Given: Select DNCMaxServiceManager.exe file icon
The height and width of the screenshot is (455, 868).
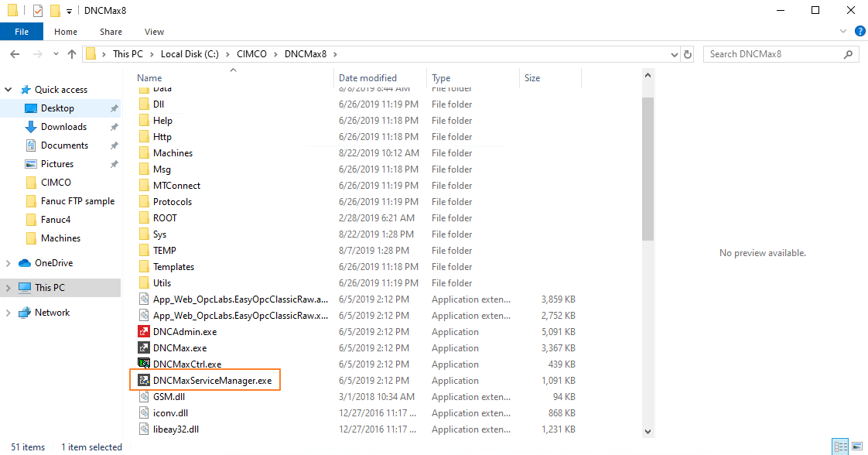Looking at the screenshot, I should click(144, 380).
